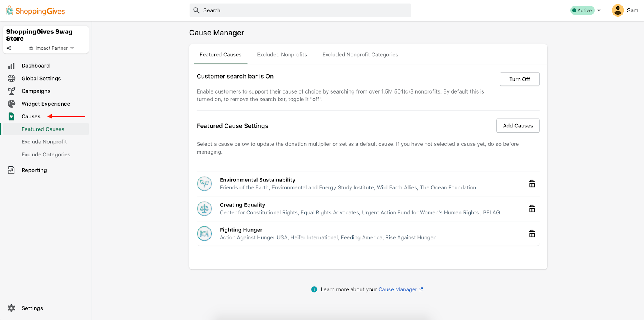Click the Featured Cause Settings heading
The width and height of the screenshot is (644, 320).
pos(232,126)
